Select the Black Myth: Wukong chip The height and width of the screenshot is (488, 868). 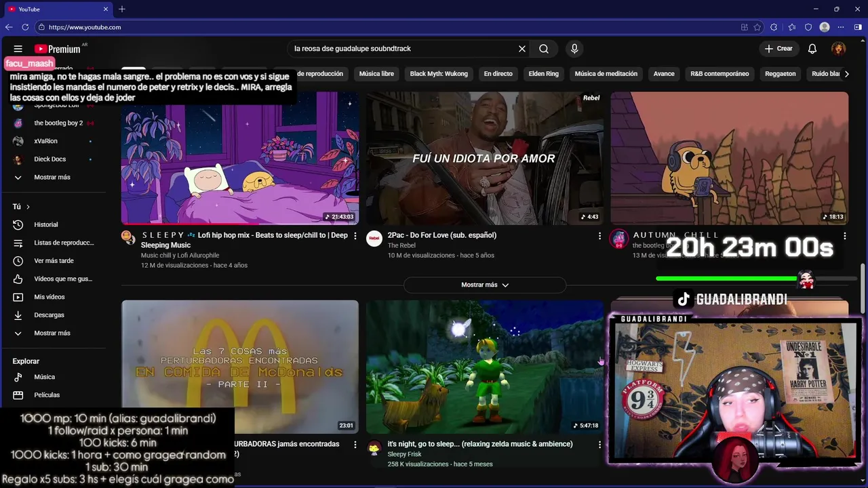[x=439, y=74]
